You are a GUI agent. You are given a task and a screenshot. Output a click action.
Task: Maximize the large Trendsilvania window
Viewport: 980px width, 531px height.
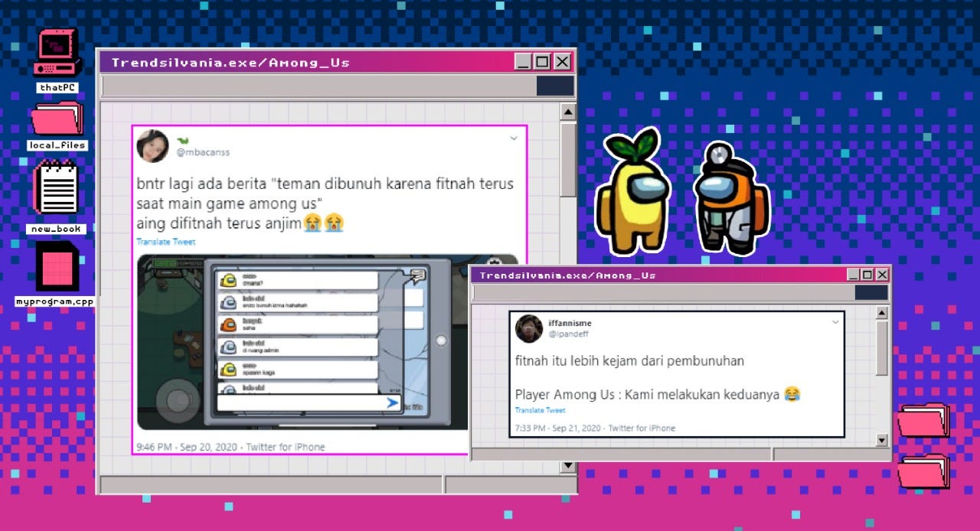pyautogui.click(x=542, y=62)
